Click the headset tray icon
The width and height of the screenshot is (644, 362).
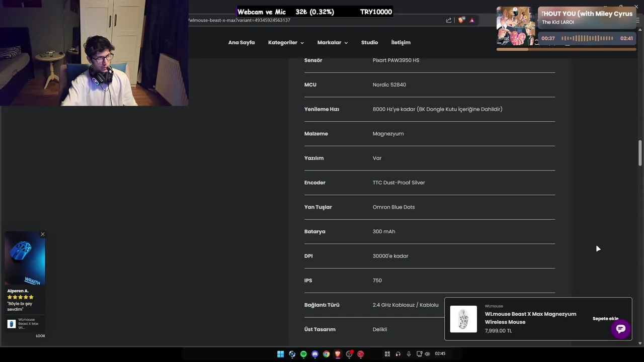coord(398,354)
